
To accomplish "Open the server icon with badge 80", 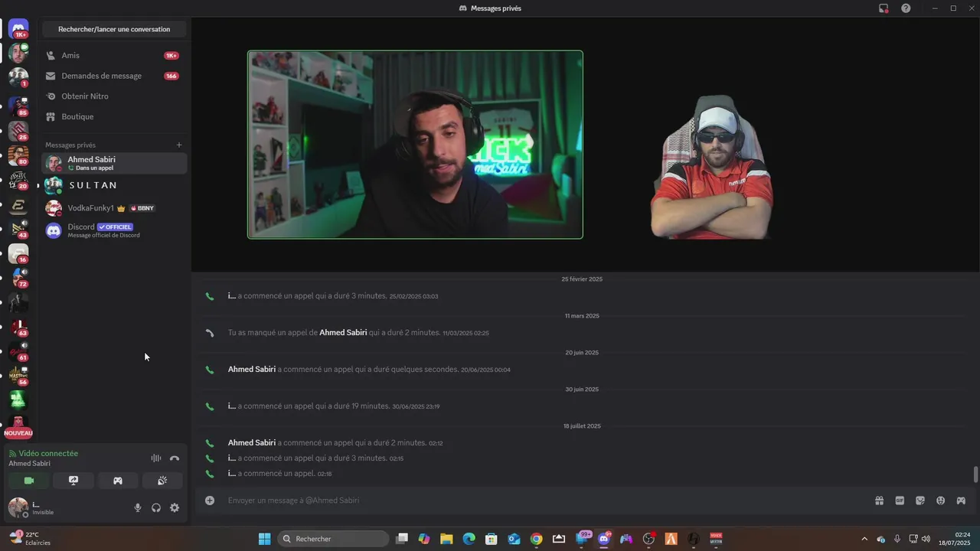I will pyautogui.click(x=18, y=155).
